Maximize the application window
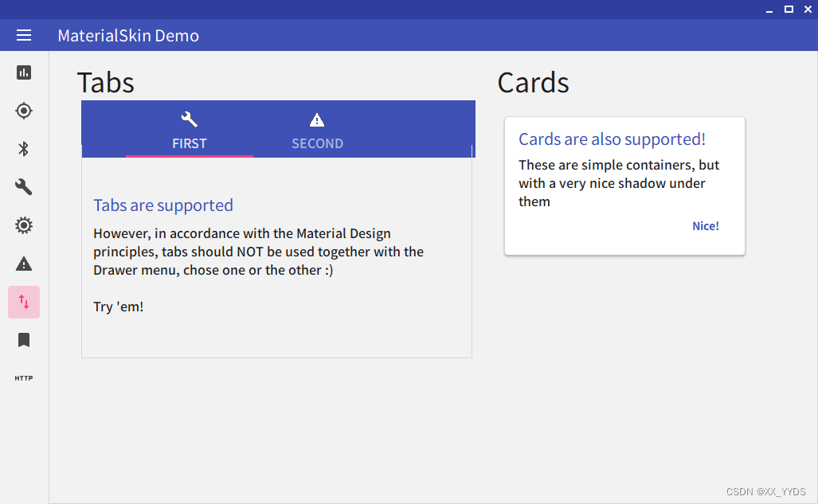The image size is (818, 504). (789, 10)
